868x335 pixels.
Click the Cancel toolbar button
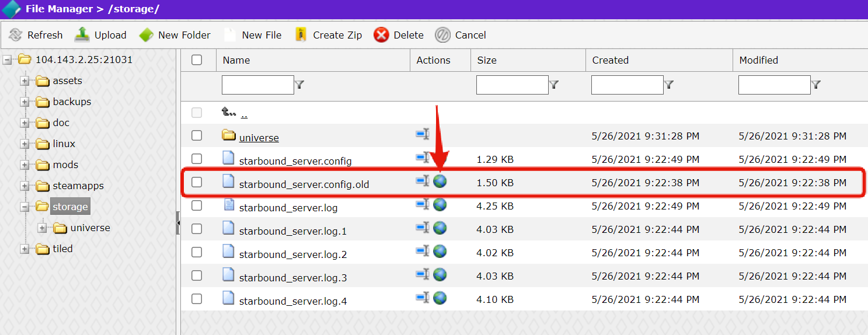point(461,35)
